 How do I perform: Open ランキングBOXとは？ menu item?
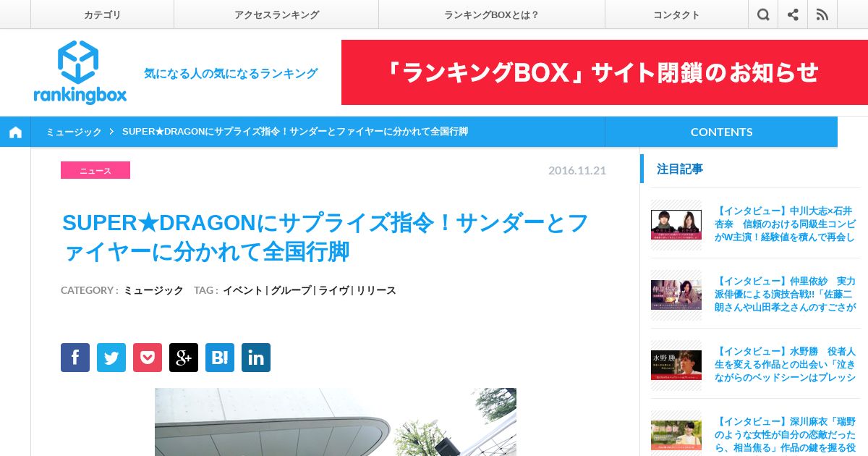coord(492,14)
